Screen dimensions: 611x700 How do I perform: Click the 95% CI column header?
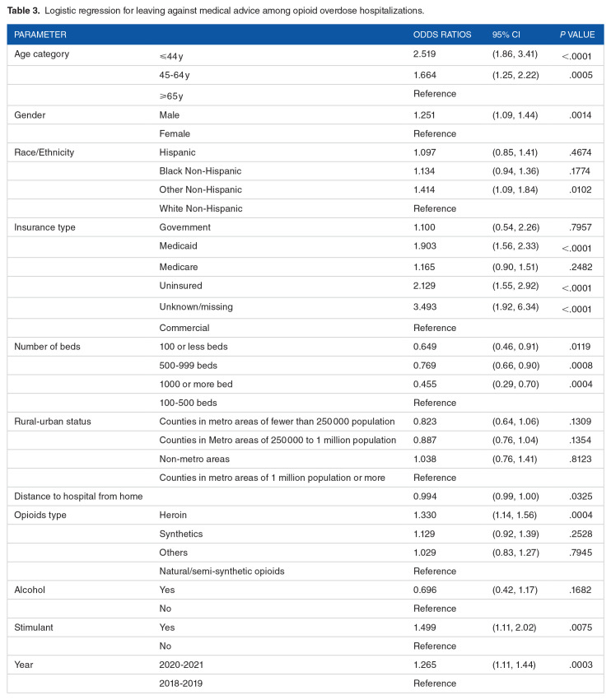506,35
